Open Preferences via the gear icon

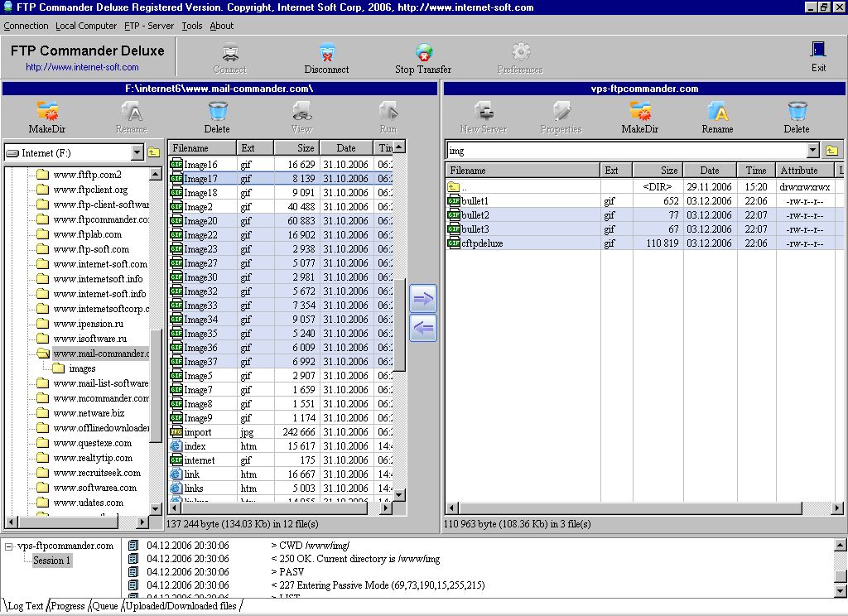click(519, 56)
